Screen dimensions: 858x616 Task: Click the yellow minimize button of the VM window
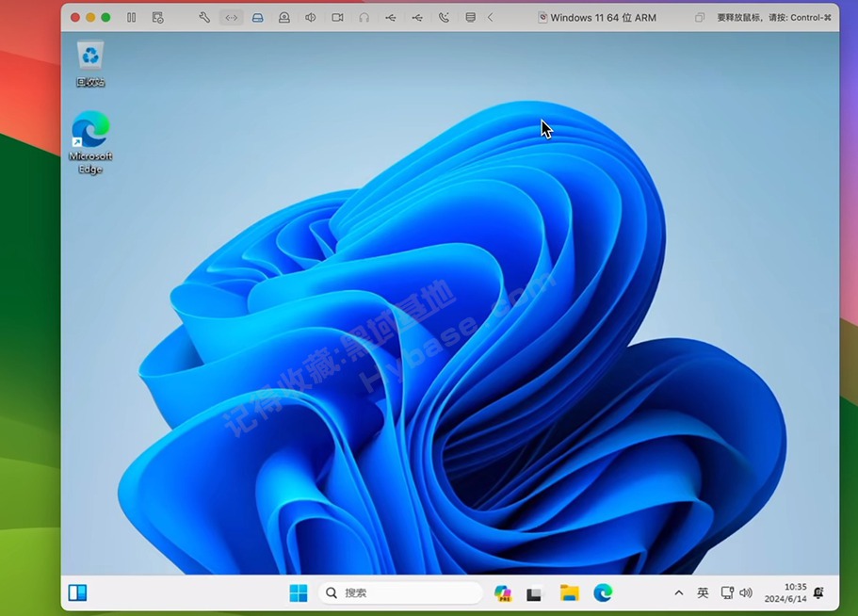90,18
